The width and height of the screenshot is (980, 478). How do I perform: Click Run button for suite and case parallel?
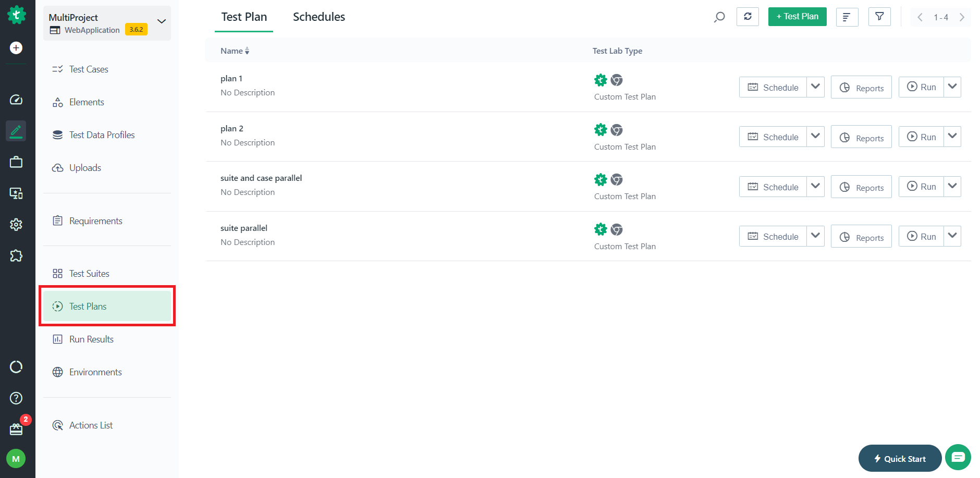coord(921,187)
